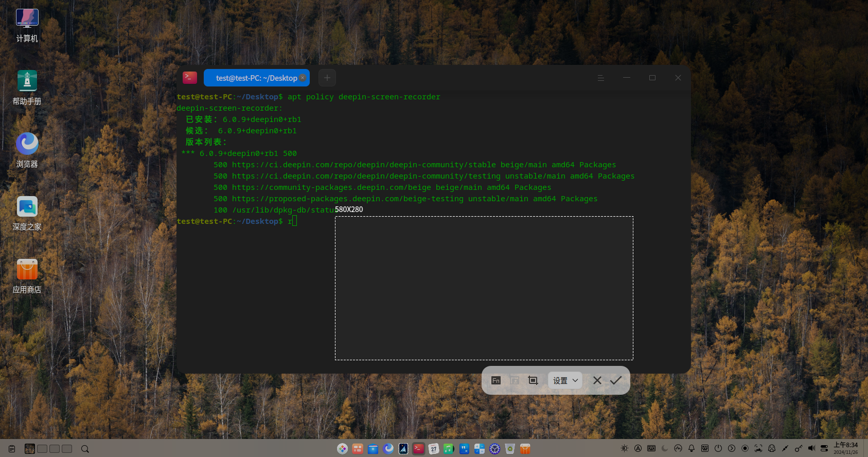Image resolution: width=868 pixels, height=457 pixels.
Task: Open the notification bell in the tray
Action: click(692, 448)
